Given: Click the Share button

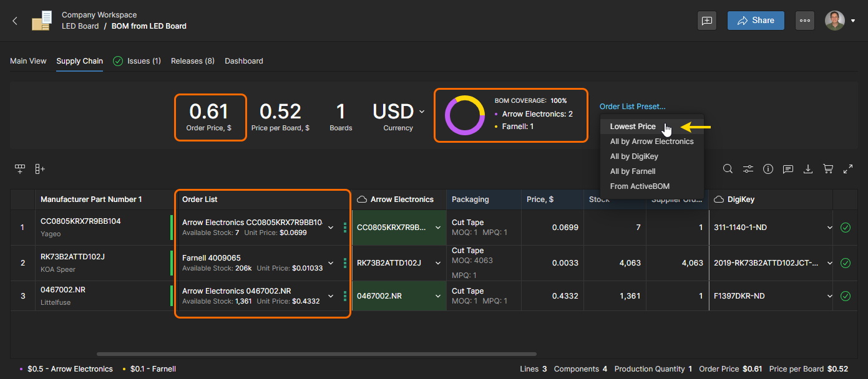Looking at the screenshot, I should 755,21.
